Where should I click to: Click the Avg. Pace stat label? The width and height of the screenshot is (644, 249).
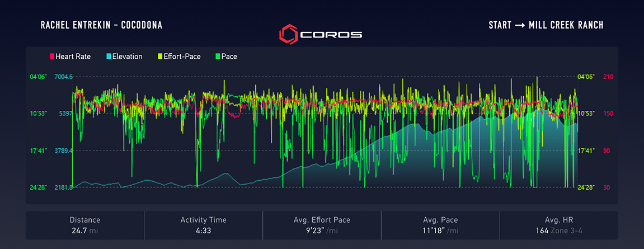click(x=440, y=220)
